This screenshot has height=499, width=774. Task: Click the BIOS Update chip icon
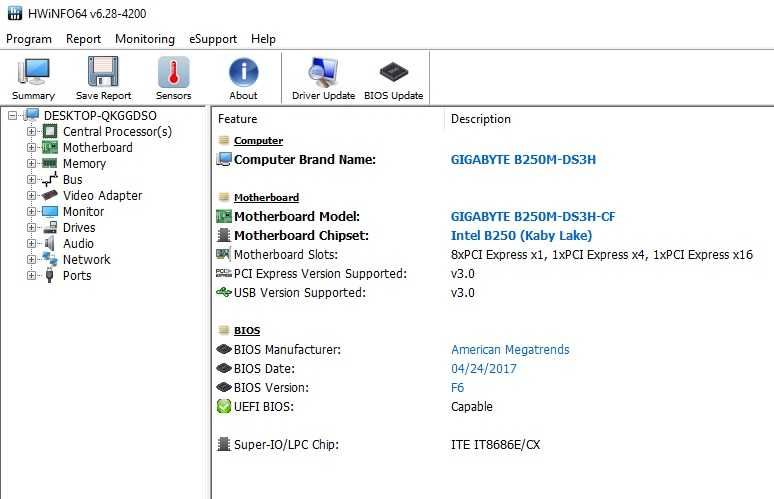click(393, 72)
